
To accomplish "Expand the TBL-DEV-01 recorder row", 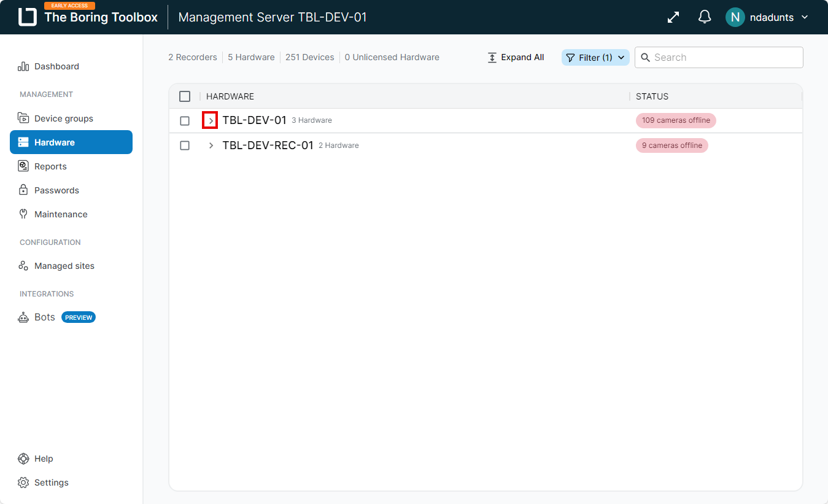I will (211, 121).
